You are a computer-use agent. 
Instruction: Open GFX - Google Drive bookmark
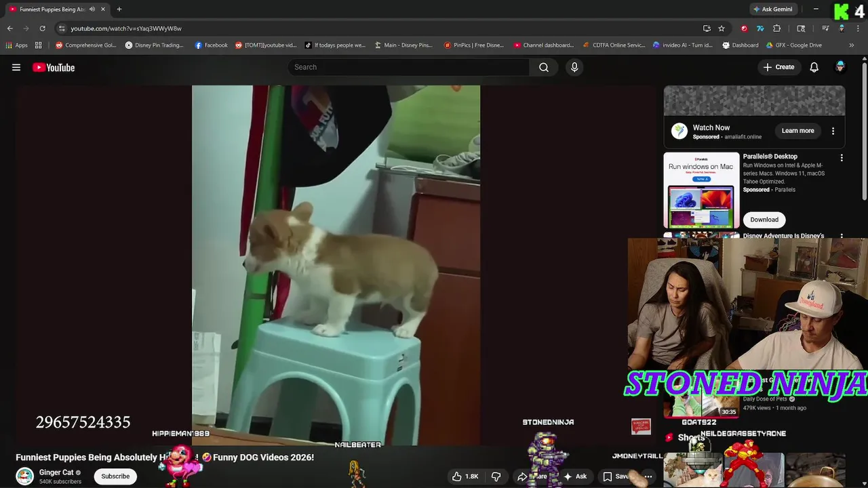click(793, 45)
